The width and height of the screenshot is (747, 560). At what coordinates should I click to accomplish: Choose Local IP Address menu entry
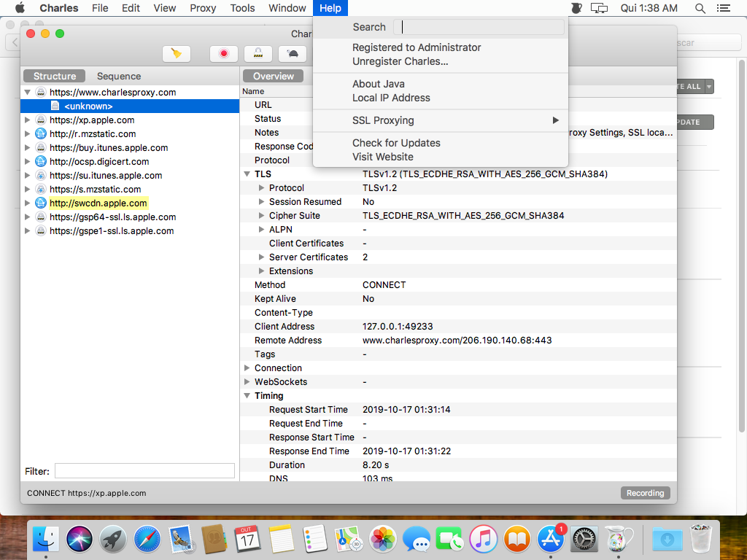click(441, 98)
